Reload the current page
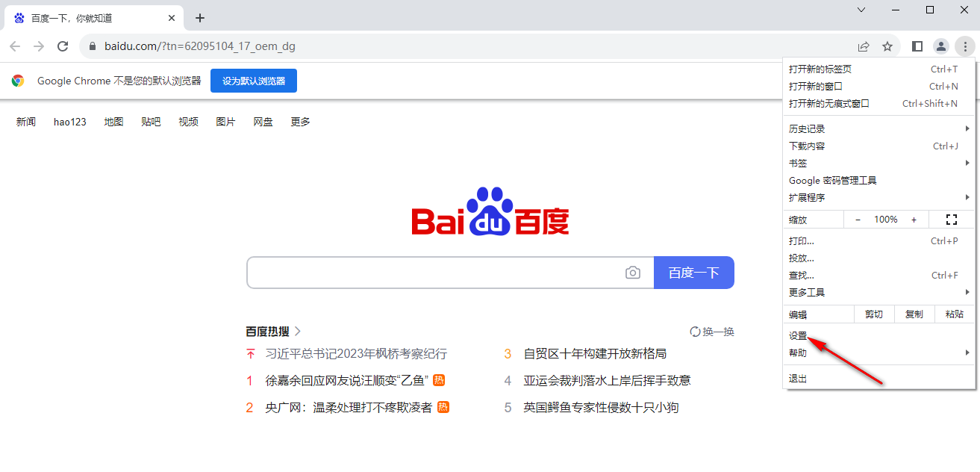Image resolution: width=980 pixels, height=472 pixels. pyautogui.click(x=63, y=46)
